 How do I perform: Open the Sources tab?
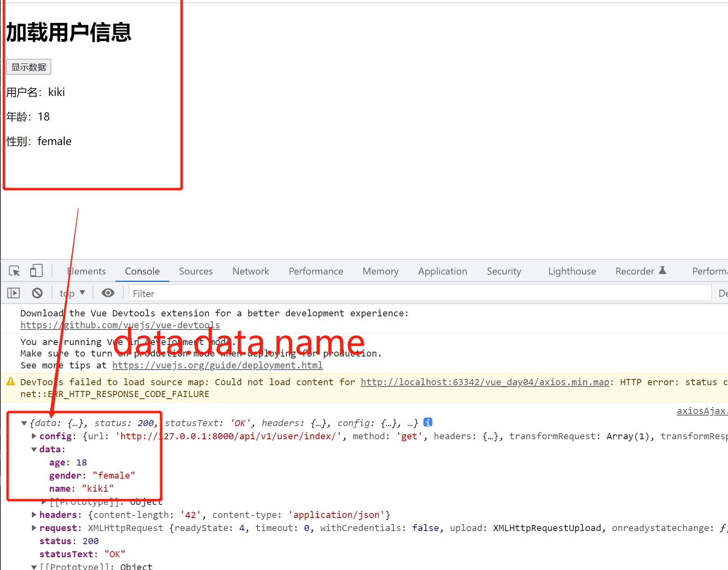(196, 271)
